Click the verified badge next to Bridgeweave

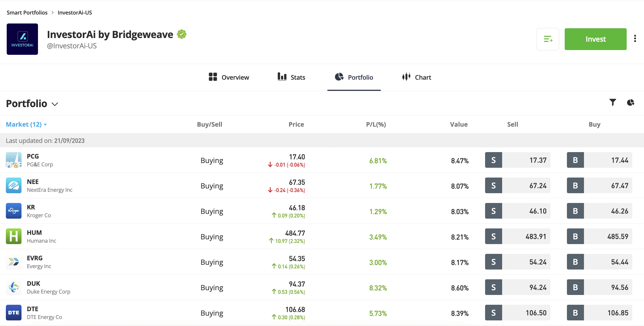pos(182,34)
